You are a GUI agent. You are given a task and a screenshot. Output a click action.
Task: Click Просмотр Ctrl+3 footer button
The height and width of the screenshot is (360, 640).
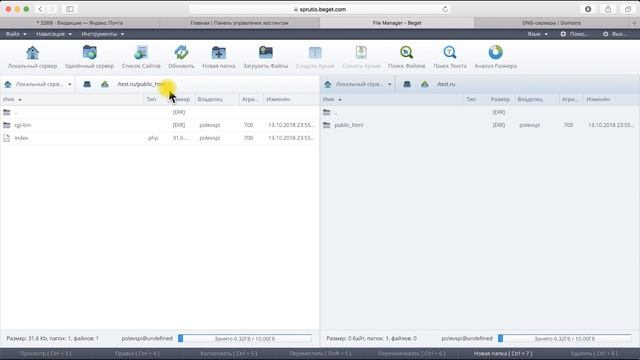pyautogui.click(x=45, y=353)
